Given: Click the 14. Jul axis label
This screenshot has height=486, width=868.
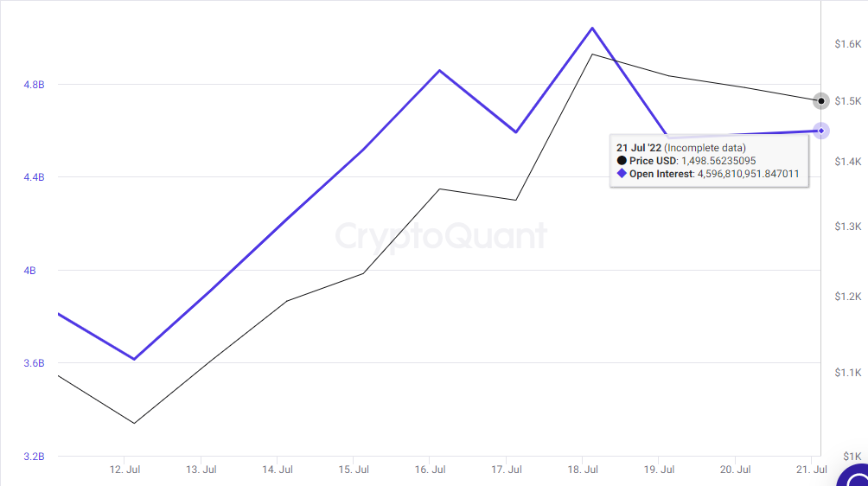Looking at the screenshot, I should tap(278, 470).
